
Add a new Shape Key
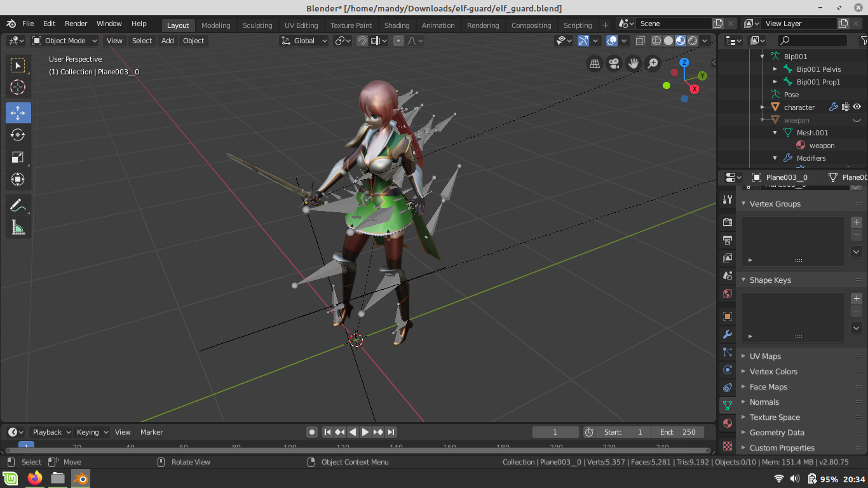857,299
